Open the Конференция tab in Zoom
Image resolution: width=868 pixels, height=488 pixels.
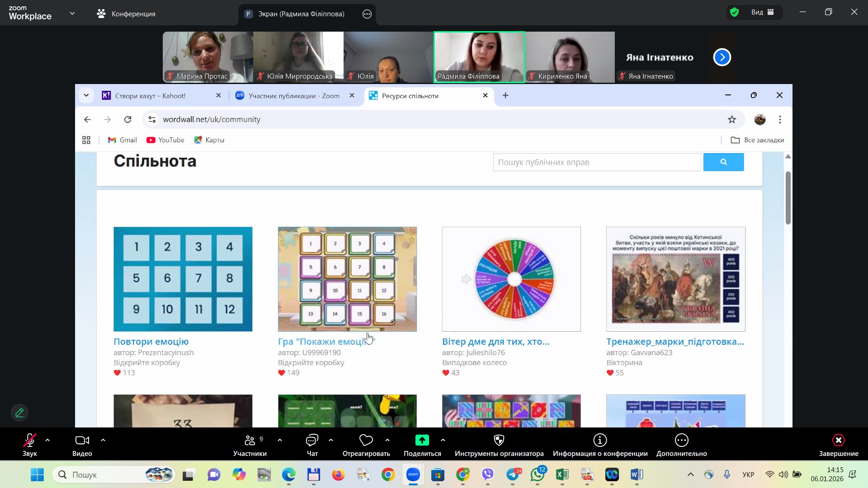pyautogui.click(x=126, y=14)
